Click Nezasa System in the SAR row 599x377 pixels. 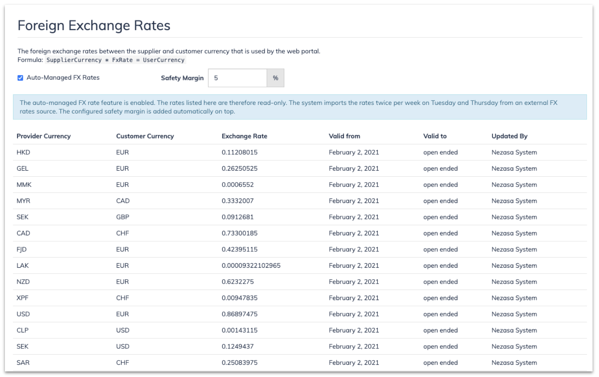coord(514,362)
